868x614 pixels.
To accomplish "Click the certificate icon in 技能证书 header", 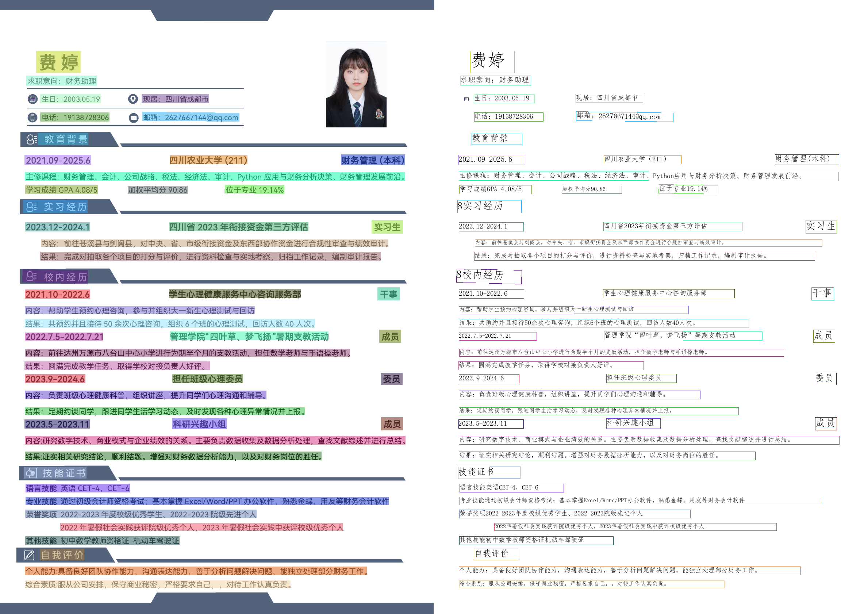I will [x=31, y=473].
